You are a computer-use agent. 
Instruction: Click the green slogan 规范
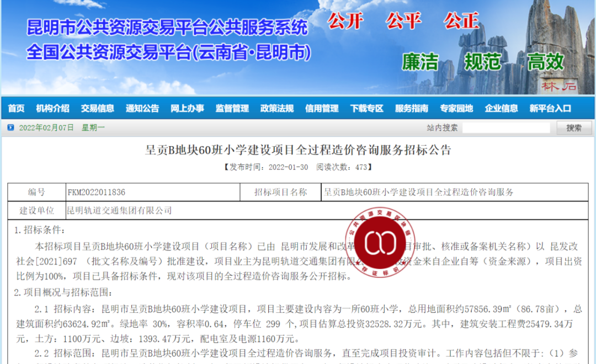tap(483, 62)
